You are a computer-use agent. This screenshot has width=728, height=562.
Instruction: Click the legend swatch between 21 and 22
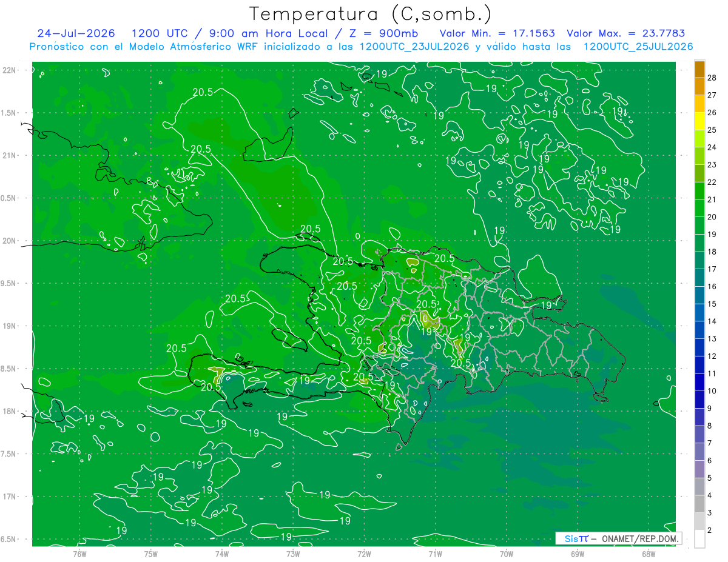[699, 190]
